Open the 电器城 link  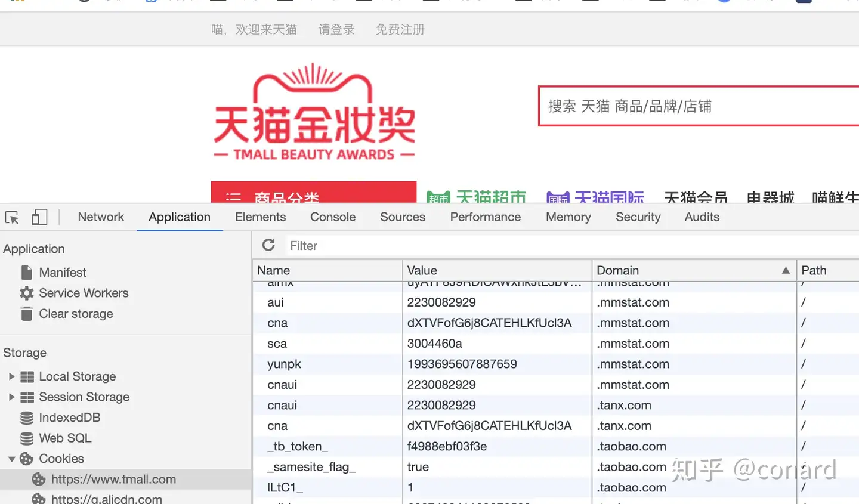coord(770,197)
